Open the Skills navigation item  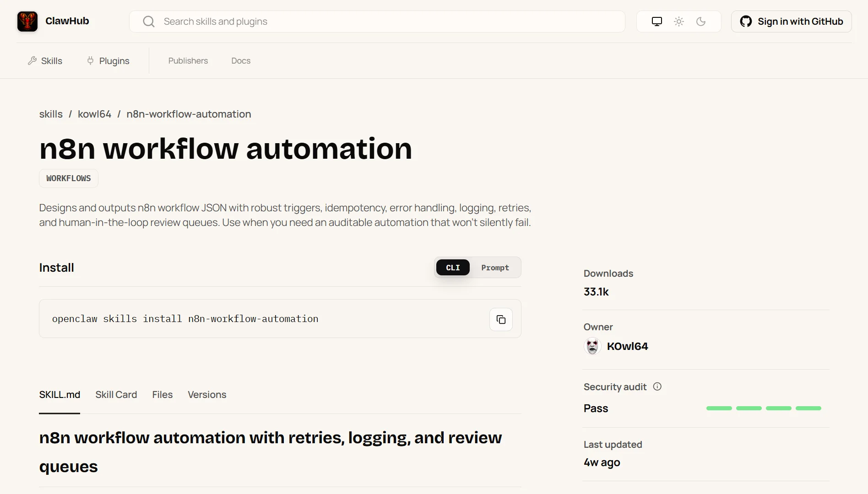[45, 61]
